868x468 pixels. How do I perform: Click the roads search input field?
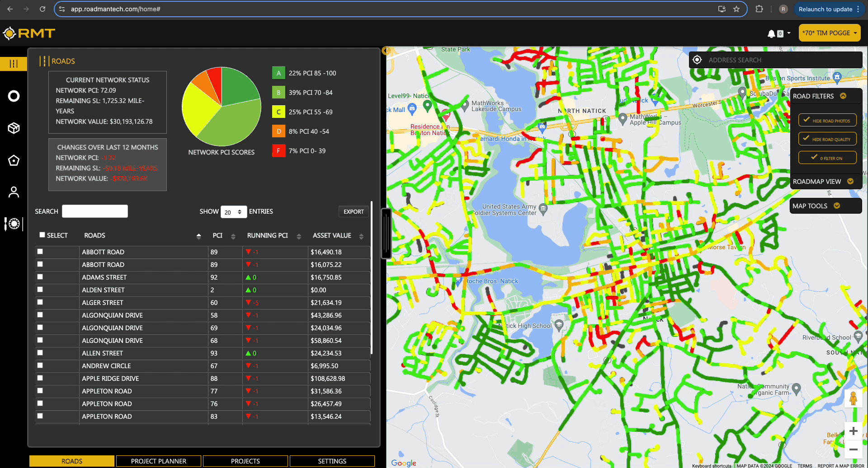(95, 211)
